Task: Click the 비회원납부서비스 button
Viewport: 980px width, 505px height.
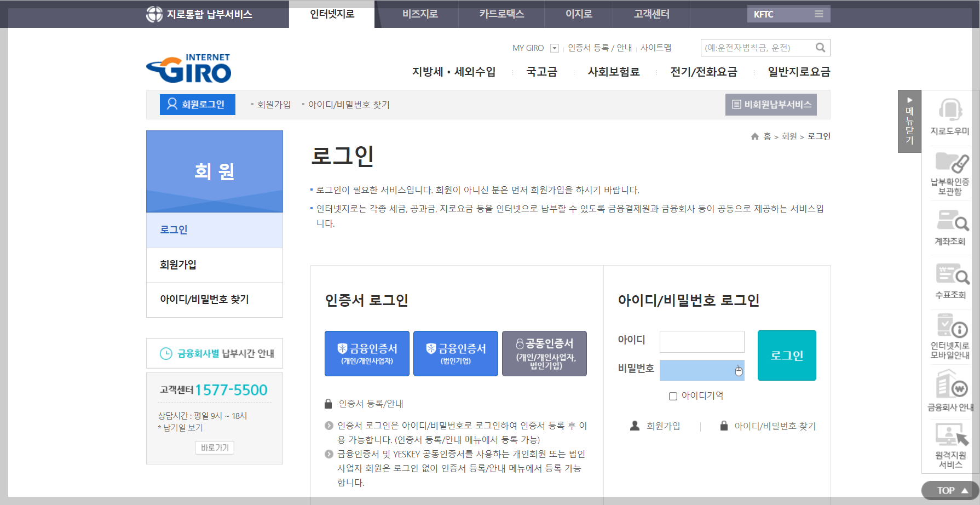Action: click(x=770, y=105)
